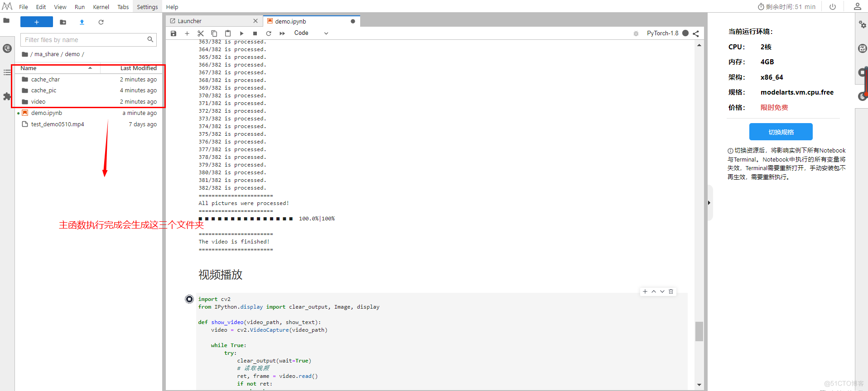Add a cell below from cell toolbar
This screenshot has height=391, width=868.
click(x=645, y=291)
